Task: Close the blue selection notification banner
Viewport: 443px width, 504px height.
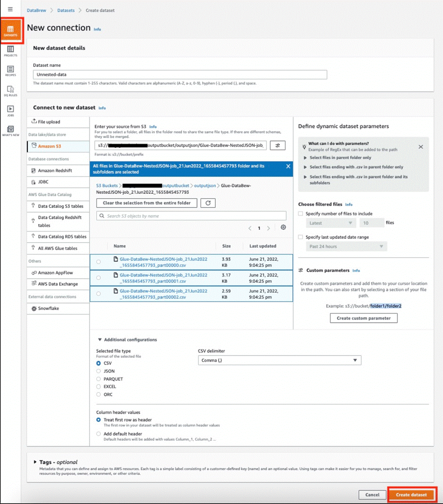Action: click(288, 166)
